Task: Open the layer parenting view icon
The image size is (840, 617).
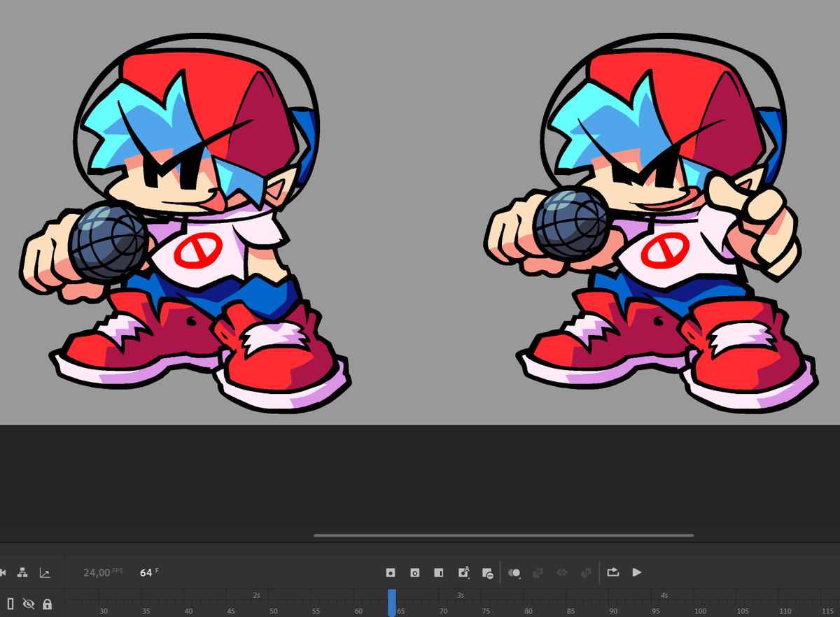Action: point(22,572)
